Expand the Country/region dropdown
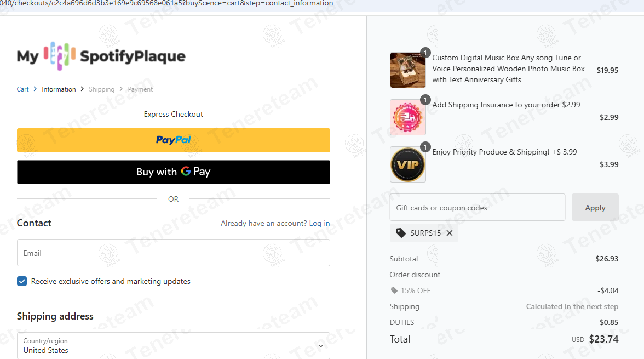Screen dimensions: 644x359 pos(173,346)
